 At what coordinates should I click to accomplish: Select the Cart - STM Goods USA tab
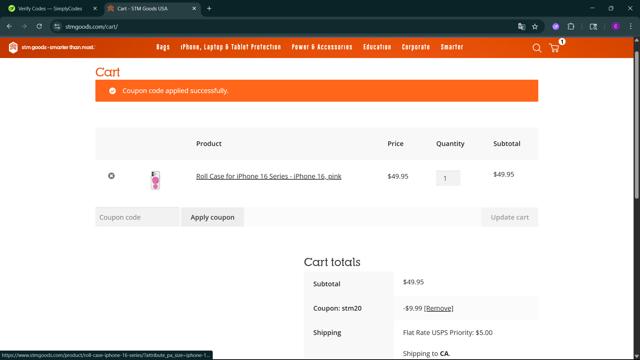point(143,9)
